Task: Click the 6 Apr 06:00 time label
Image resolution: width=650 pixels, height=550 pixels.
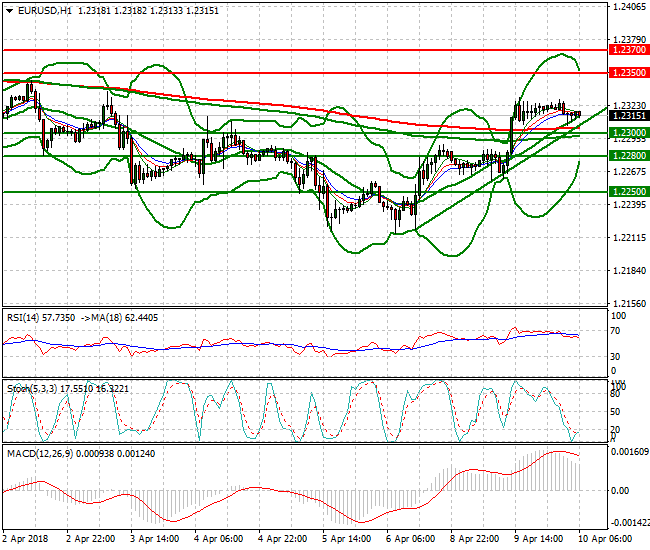Action: (x=410, y=539)
